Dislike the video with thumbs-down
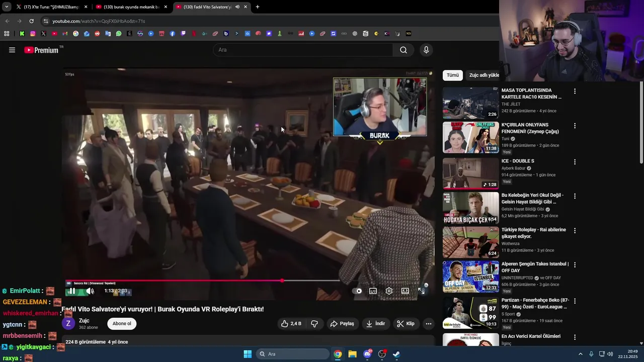This screenshot has width=644, height=362. point(314,324)
